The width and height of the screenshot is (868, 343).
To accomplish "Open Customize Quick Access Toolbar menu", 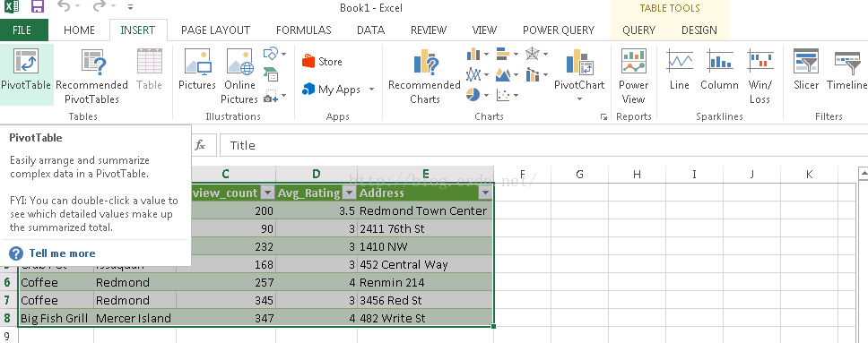I will 130,7.
